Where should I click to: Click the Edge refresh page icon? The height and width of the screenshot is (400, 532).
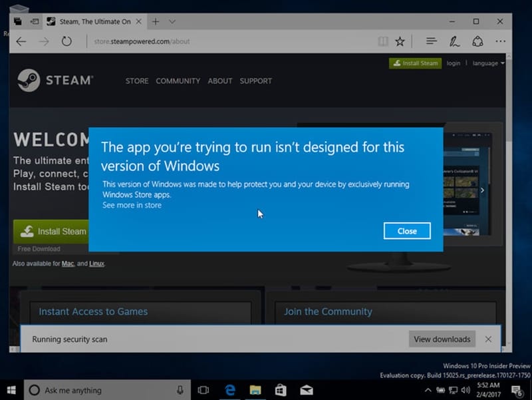[66, 41]
